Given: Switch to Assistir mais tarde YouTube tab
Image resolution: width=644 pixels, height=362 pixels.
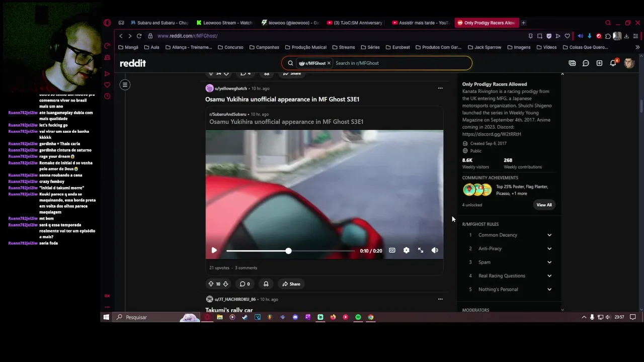Looking at the screenshot, I should click(421, 23).
